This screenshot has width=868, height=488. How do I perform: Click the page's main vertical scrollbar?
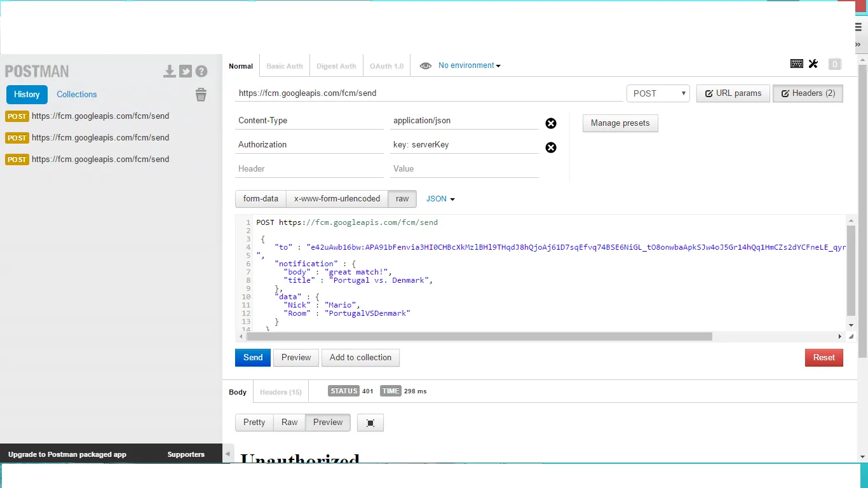pyautogui.click(x=862, y=210)
